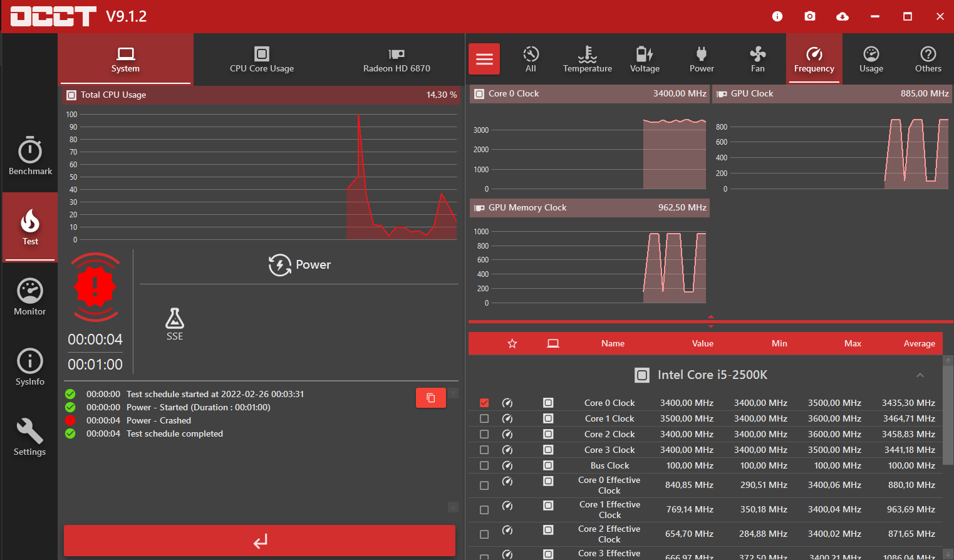
Task: Switch to the Radeon HD 6870 tab
Action: 397,59
